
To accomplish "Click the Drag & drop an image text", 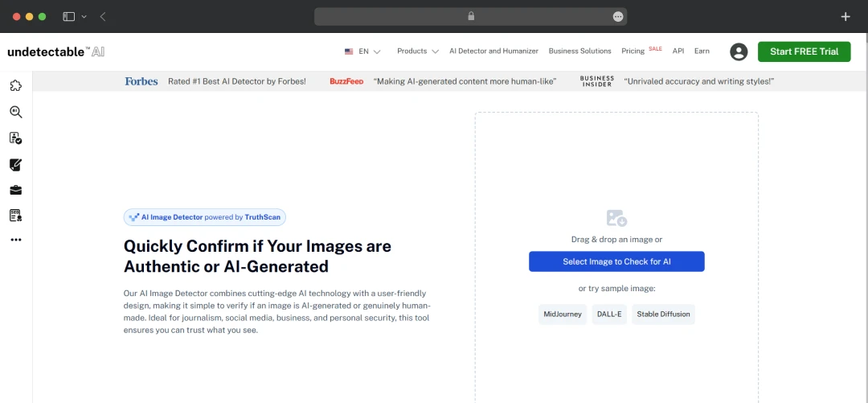I will 616,240.
